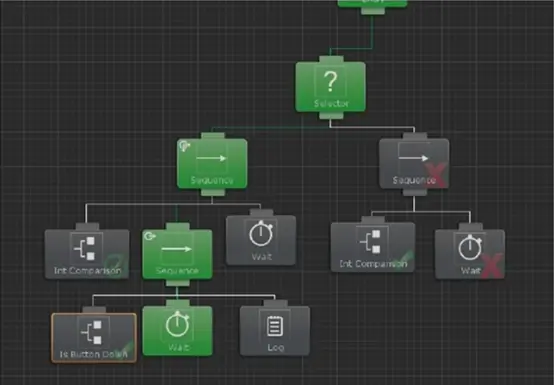Click the gray Sequence node's bottom connector

(414, 192)
